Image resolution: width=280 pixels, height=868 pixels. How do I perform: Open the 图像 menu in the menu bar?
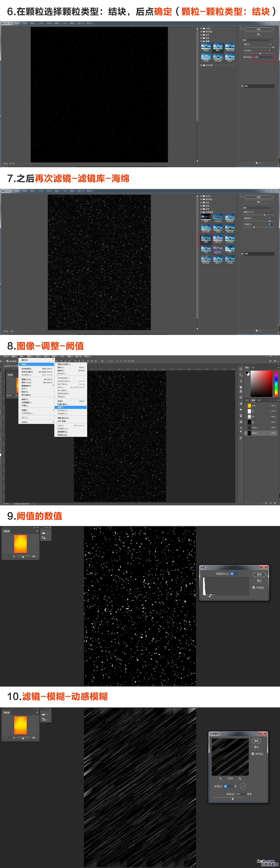(x=22, y=356)
